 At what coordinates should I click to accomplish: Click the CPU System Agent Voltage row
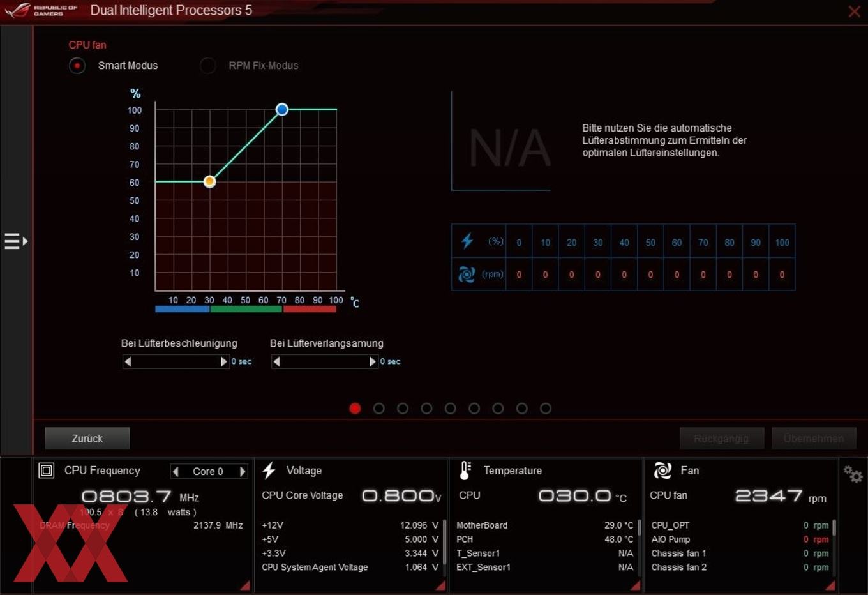[x=350, y=568]
